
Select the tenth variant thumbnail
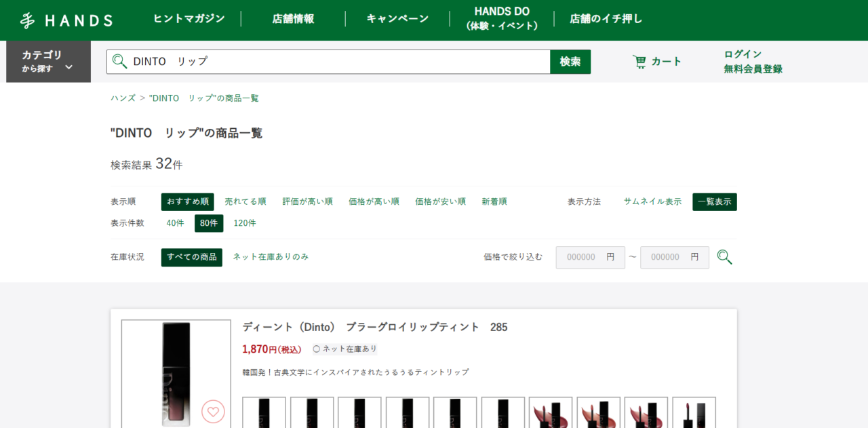(x=694, y=412)
